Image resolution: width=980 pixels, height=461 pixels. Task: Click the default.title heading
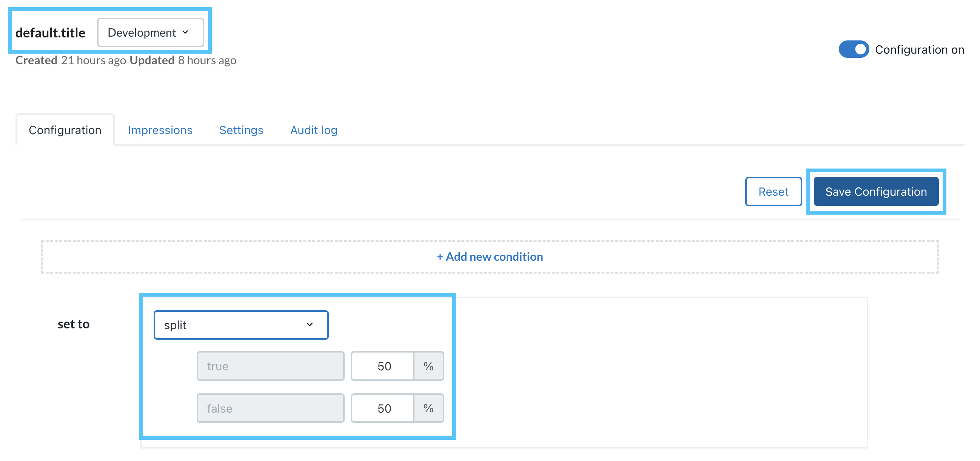pyautogui.click(x=50, y=33)
